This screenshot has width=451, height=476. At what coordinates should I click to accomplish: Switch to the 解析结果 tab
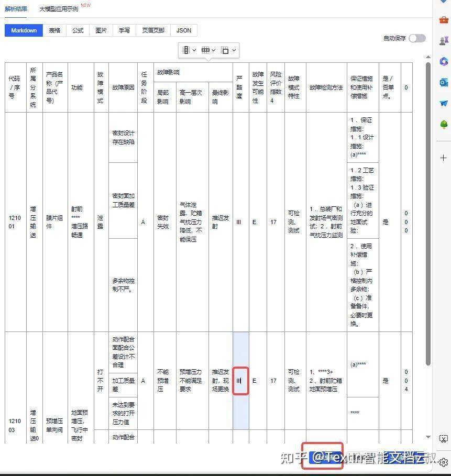pos(16,9)
